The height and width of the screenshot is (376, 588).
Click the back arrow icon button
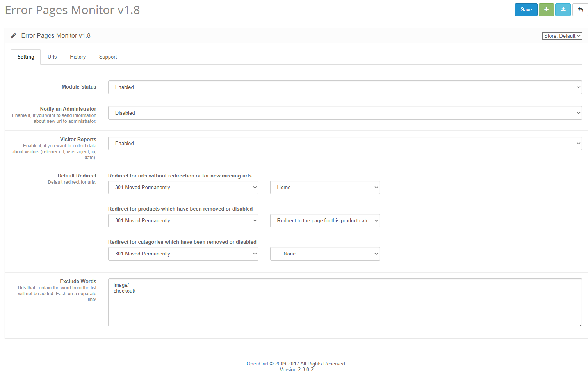pos(580,10)
